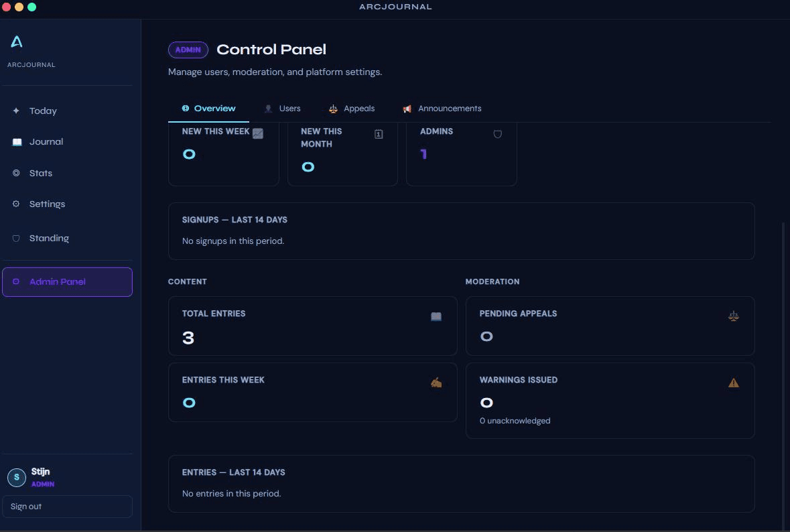Screen dimensions: 790x532
Task: Click the shield icon in Admins card
Action: pyautogui.click(x=497, y=134)
